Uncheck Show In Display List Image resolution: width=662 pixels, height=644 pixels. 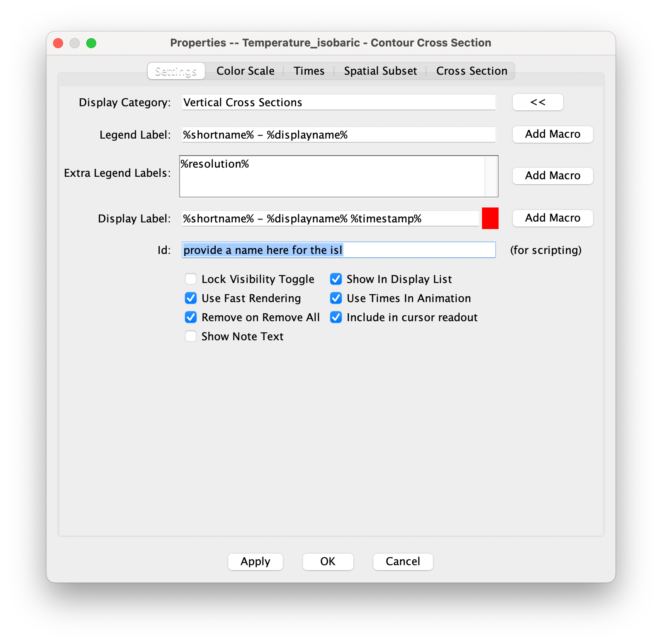(x=336, y=279)
